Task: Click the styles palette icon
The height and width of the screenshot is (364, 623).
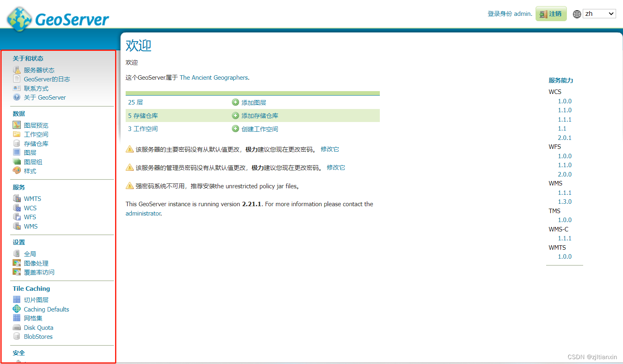Action: click(x=17, y=171)
